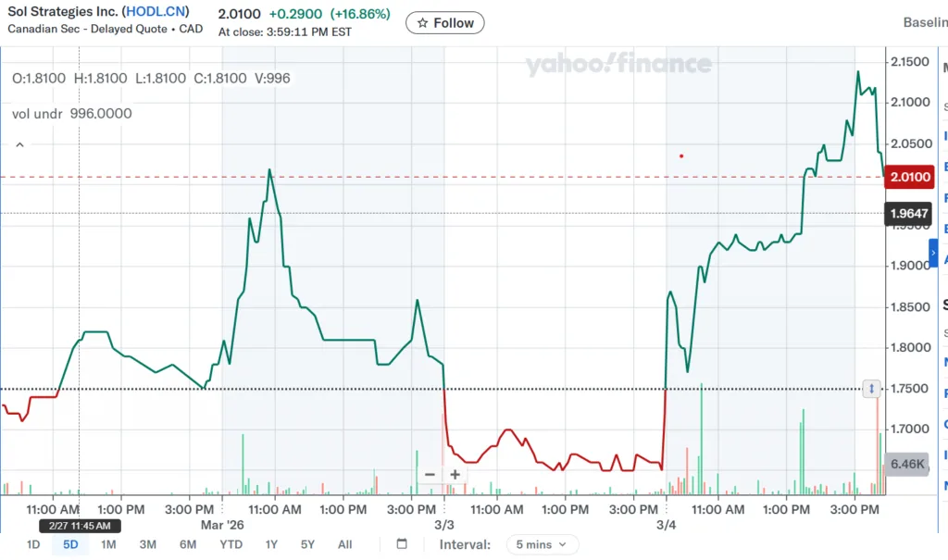
Task: Collapse the vol undr legend with the caret
Action: tap(19, 144)
